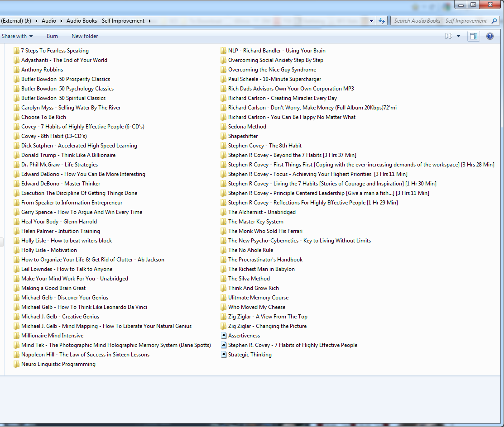
Task: Open the Share with menu
Action: click(17, 36)
